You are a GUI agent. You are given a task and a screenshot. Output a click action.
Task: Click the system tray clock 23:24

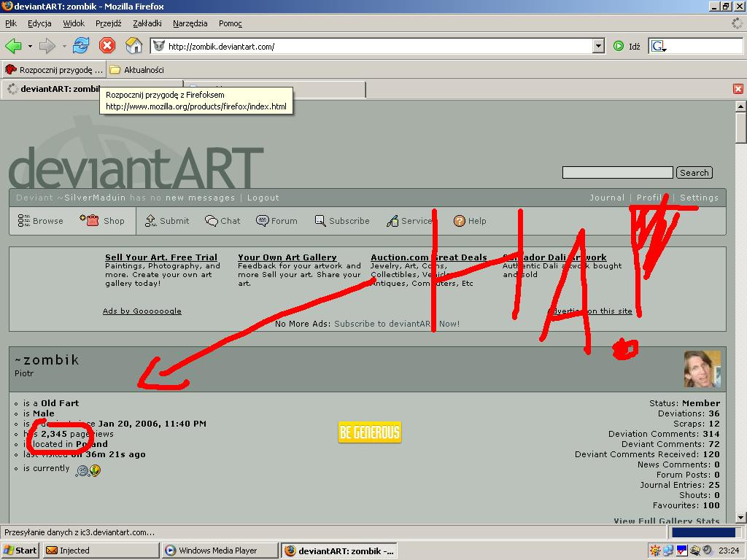(729, 551)
